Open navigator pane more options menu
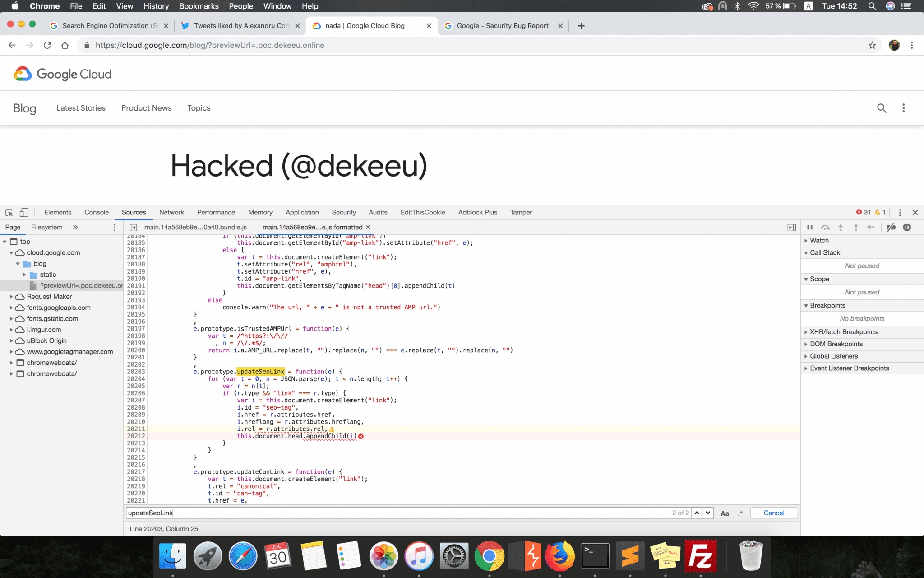The image size is (924, 578). (115, 228)
